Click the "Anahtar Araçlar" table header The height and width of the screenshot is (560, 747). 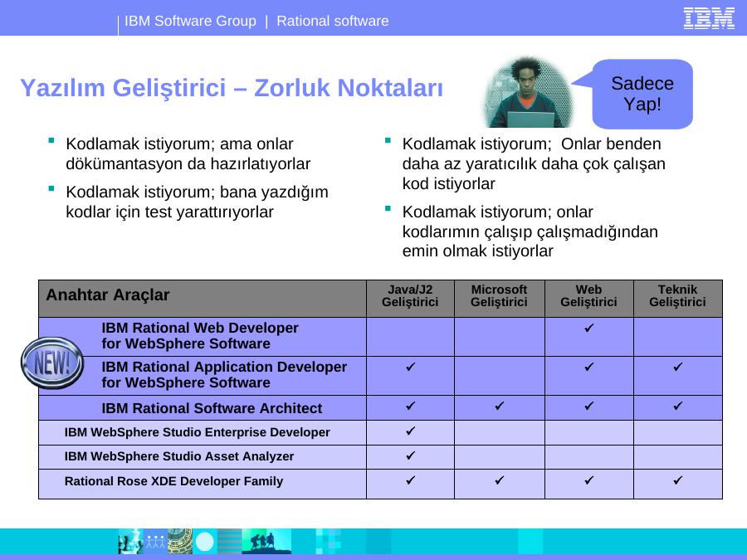click(x=108, y=295)
